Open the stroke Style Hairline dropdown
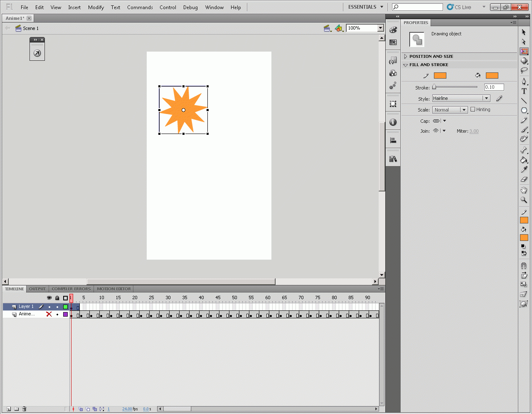 (x=461, y=98)
